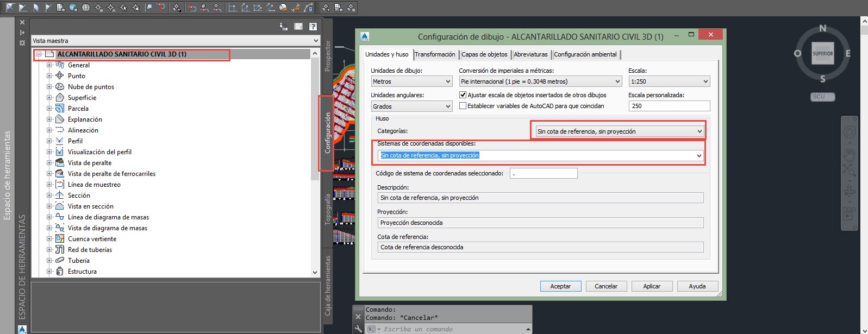Select the Zoom Extents tool on navigation bar
This screenshot has width=868, height=334.
849,170
